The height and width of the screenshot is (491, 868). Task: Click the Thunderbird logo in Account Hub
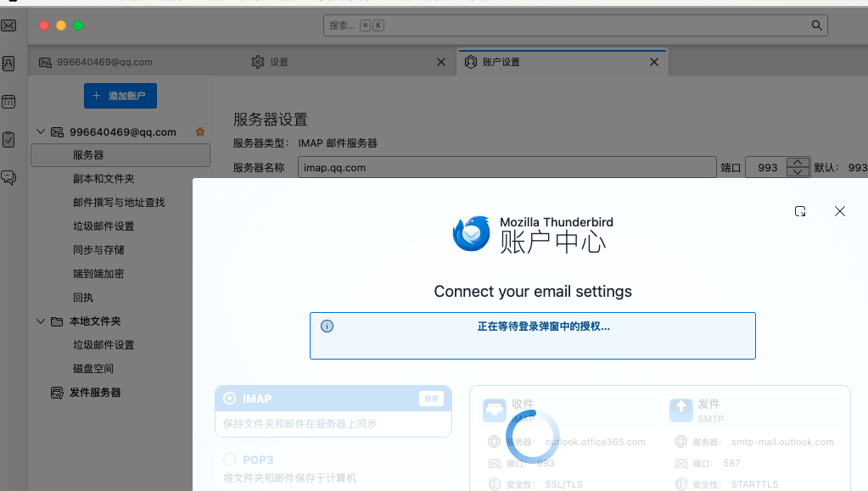pyautogui.click(x=471, y=233)
